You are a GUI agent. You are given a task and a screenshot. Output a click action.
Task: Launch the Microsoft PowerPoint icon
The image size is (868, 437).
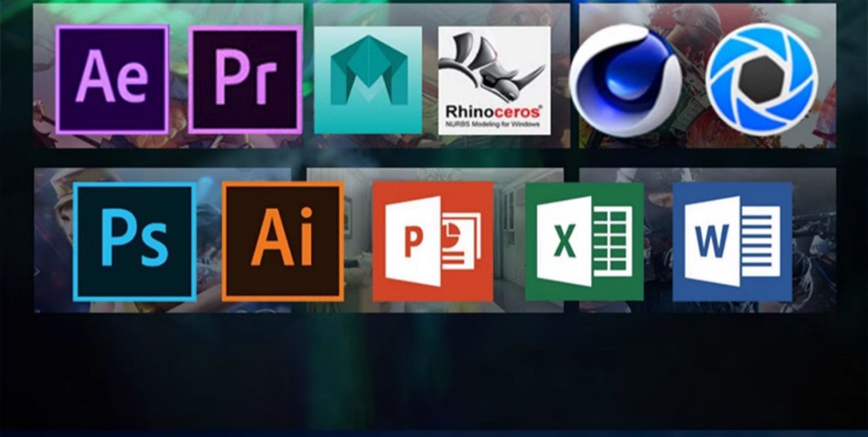coord(433,241)
